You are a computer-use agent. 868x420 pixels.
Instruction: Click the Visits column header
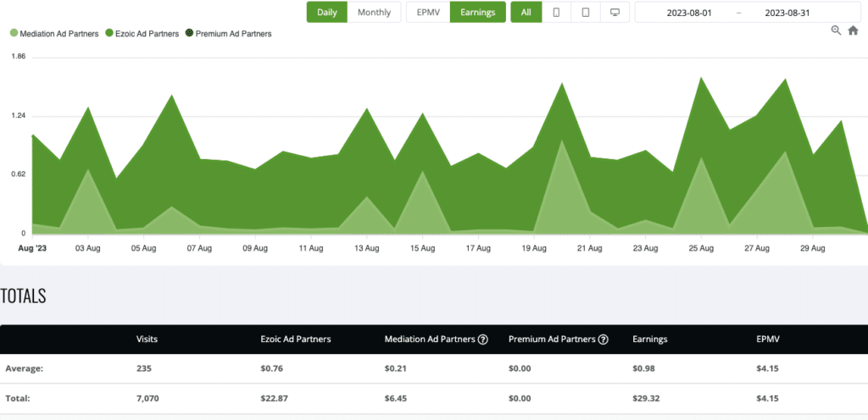(147, 340)
